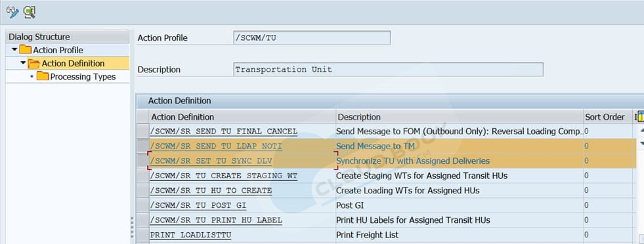Image resolution: width=644 pixels, height=244 pixels.
Task: Click 'Create Staging WTs for Assigned Transit HUs'
Action: [422, 176]
